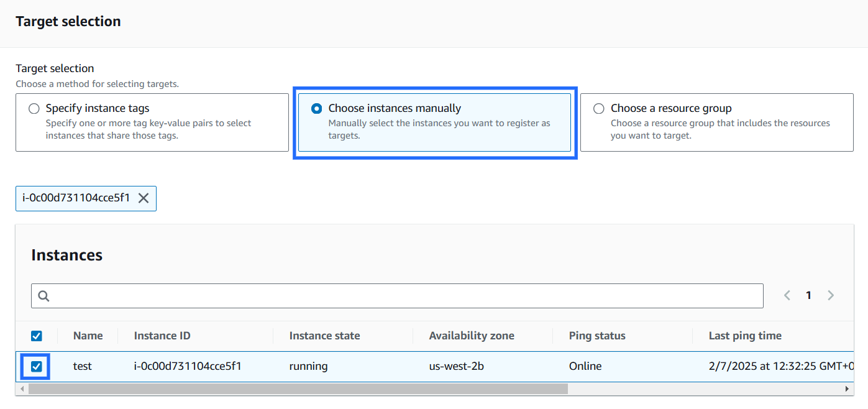Go to the previous page of instances
Image resolution: width=868 pixels, height=409 pixels.
point(787,295)
